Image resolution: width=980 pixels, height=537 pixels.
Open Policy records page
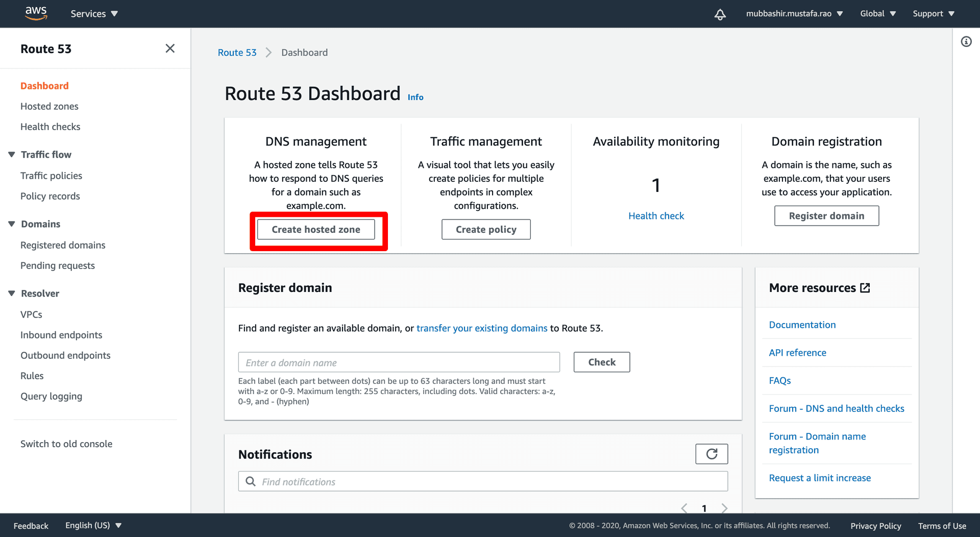pyautogui.click(x=50, y=196)
